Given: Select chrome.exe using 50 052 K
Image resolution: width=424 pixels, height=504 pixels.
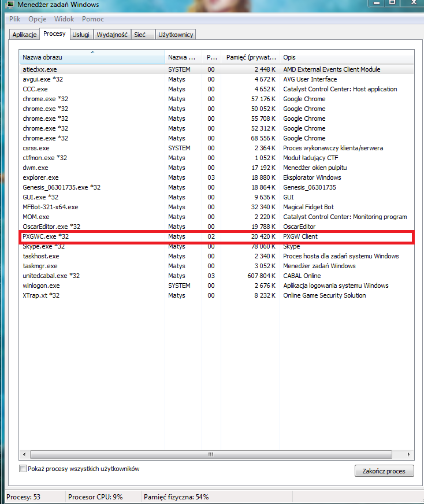Looking at the screenshot, I should pos(217,109).
